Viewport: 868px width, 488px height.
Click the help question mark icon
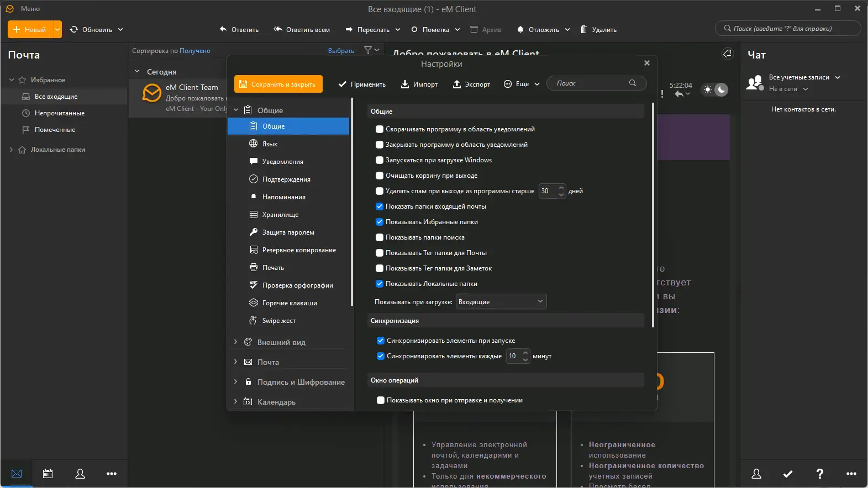pyautogui.click(x=819, y=474)
